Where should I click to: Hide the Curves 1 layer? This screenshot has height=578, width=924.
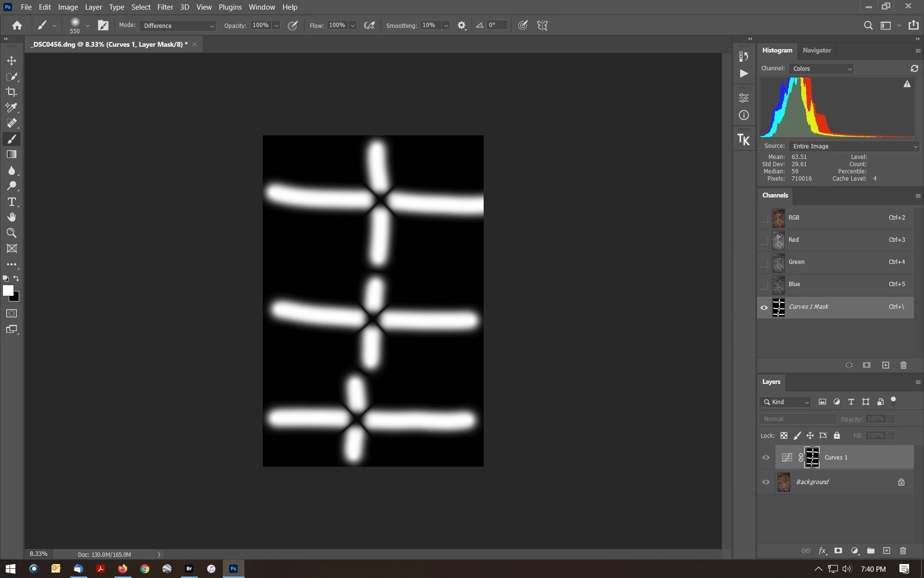[766, 458]
